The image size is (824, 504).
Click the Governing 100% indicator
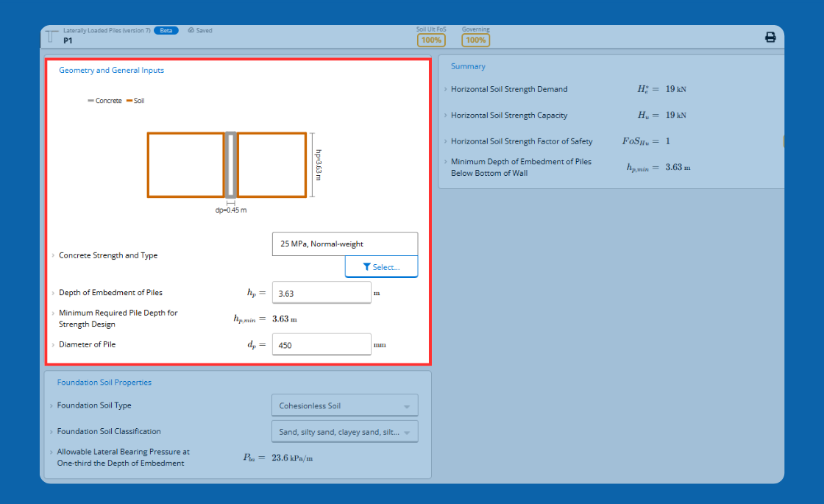click(475, 40)
